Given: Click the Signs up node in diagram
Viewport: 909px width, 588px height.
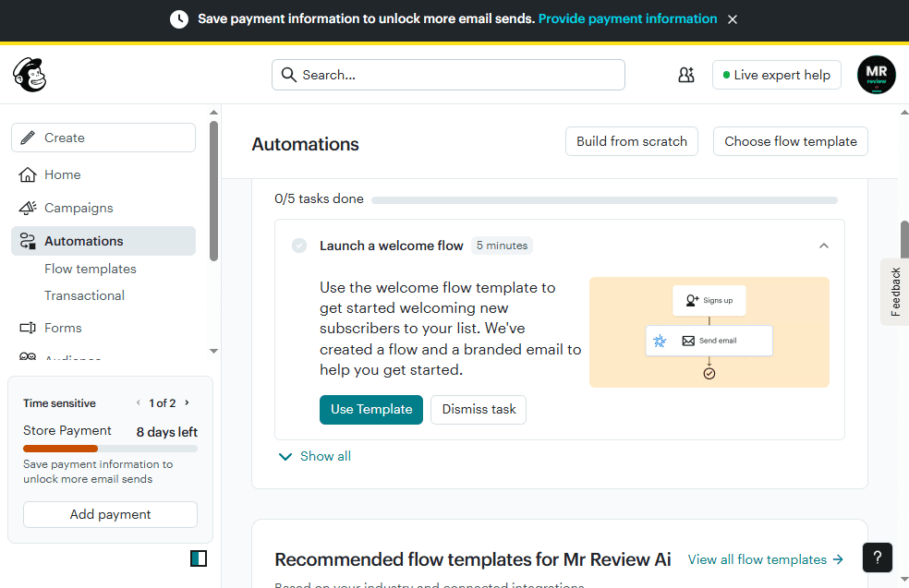Looking at the screenshot, I should coord(709,301).
